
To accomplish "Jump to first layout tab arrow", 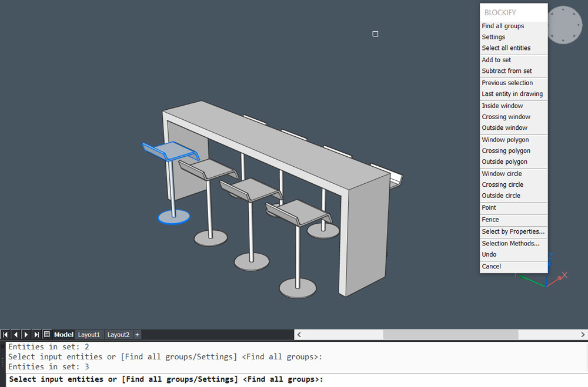I will [5, 335].
